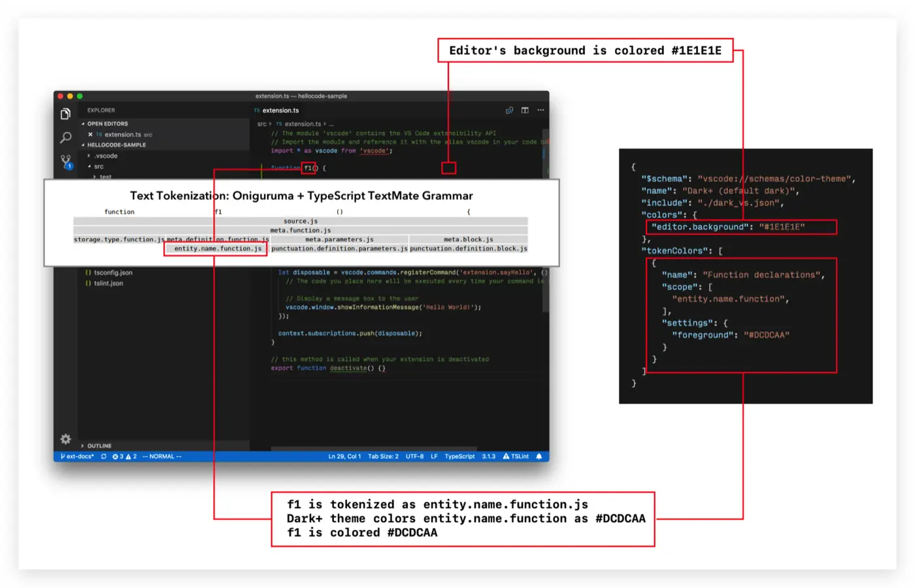Click the extension.ts breadcrumb segment
This screenshot has width=915, height=588.
[299, 124]
